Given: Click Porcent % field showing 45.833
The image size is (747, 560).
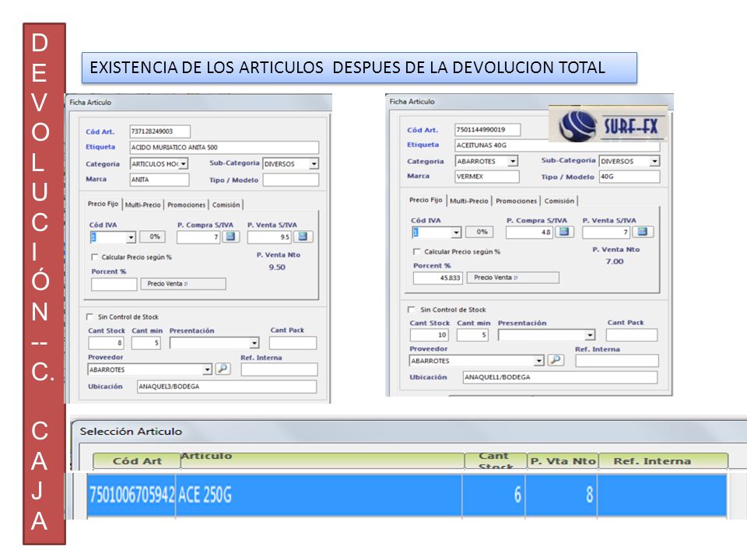Looking at the screenshot, I should pos(438,278).
